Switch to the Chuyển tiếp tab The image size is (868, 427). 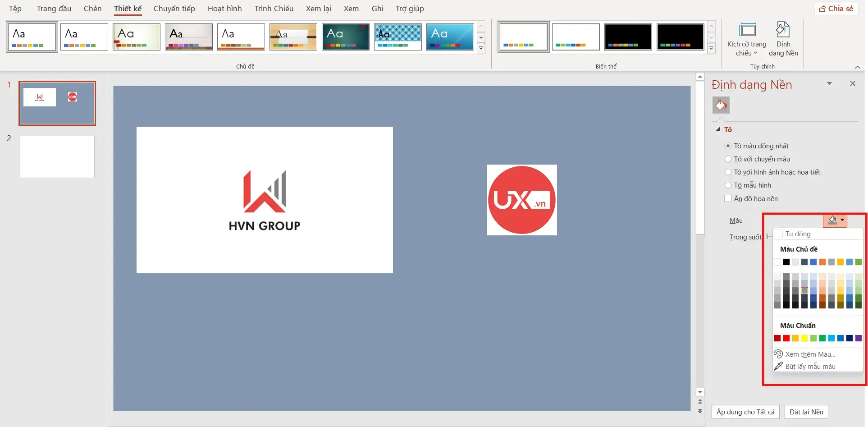[x=174, y=8]
